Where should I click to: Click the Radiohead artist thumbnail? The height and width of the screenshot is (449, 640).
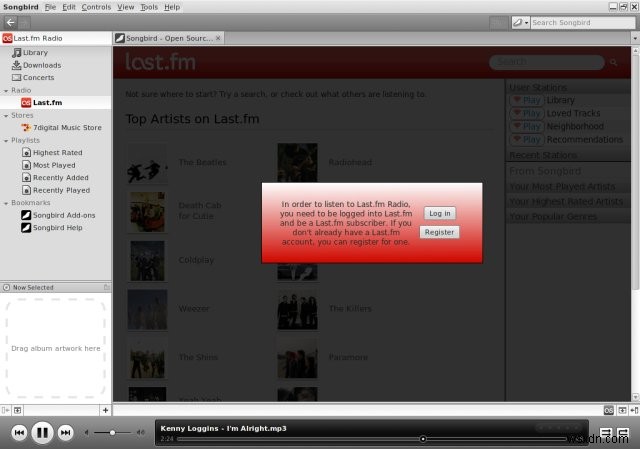tap(297, 162)
